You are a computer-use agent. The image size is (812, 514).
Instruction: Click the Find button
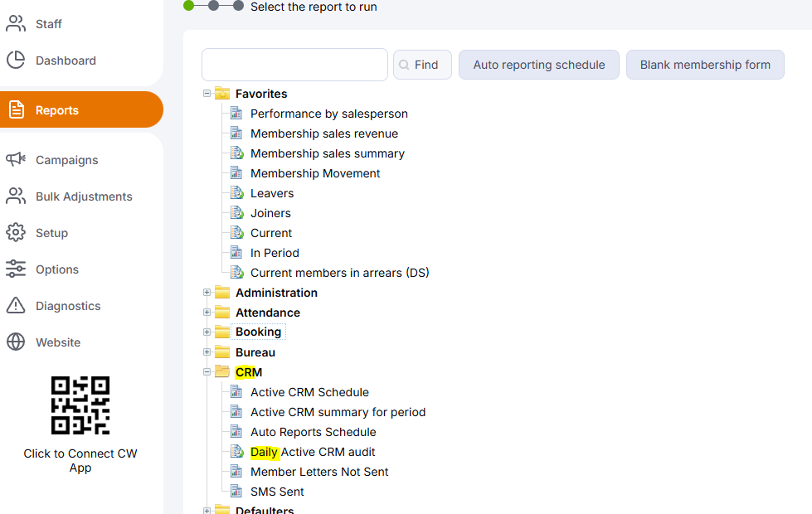click(x=422, y=65)
